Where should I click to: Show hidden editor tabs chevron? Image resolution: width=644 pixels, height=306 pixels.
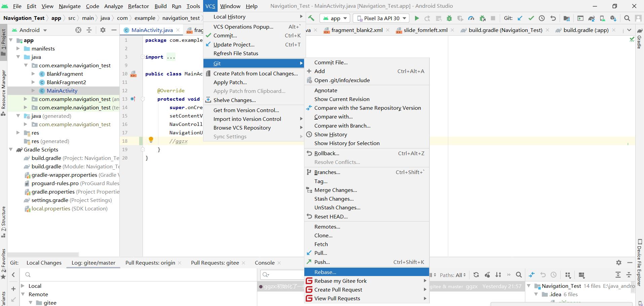(x=629, y=30)
